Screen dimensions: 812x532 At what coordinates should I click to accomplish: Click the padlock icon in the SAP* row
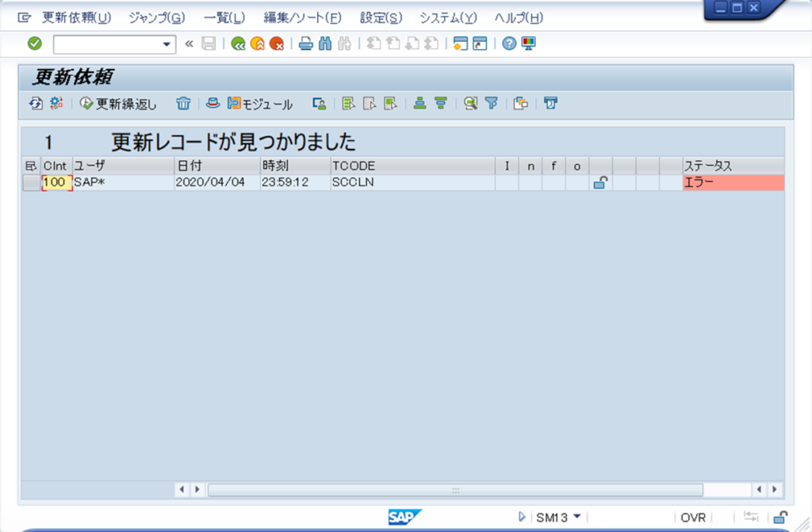(x=600, y=182)
